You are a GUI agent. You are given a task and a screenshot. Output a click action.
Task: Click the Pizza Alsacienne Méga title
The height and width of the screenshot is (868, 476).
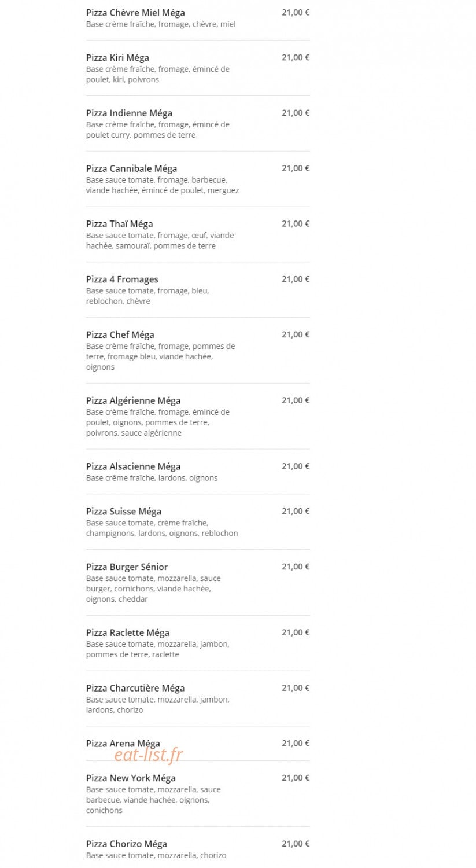tap(133, 467)
